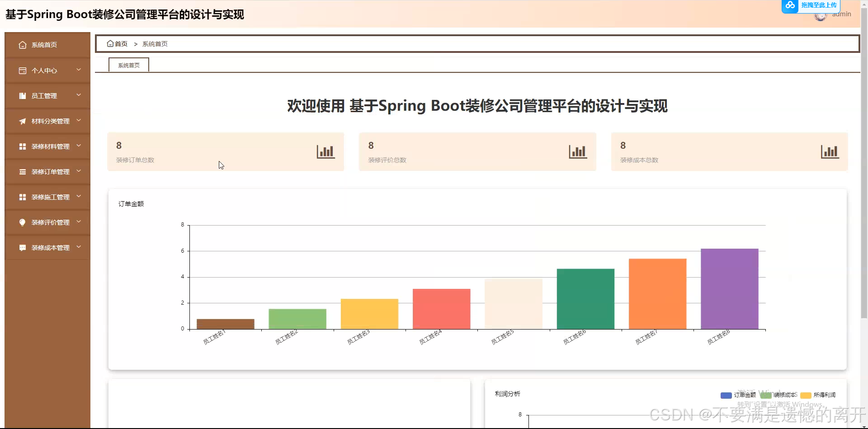Expand the 材料分类管理 chevron
This screenshot has width=868, height=429.
(79, 120)
